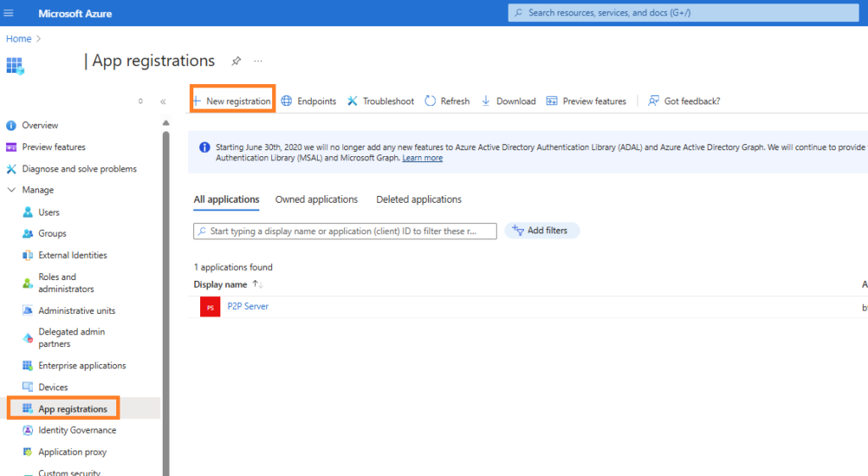Screen dimensions: 868x476
Task: Click Preview features label in toolbar
Action: (594, 102)
